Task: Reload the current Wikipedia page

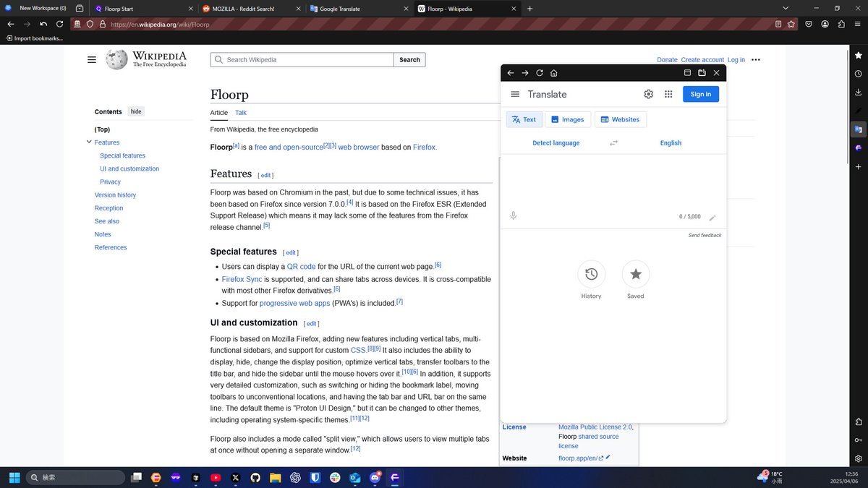Action: pyautogui.click(x=60, y=24)
